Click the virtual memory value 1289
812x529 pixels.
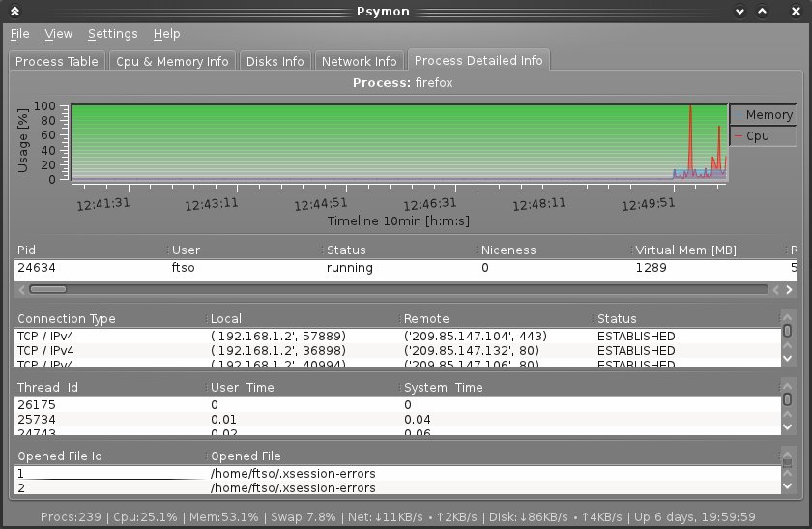click(651, 268)
